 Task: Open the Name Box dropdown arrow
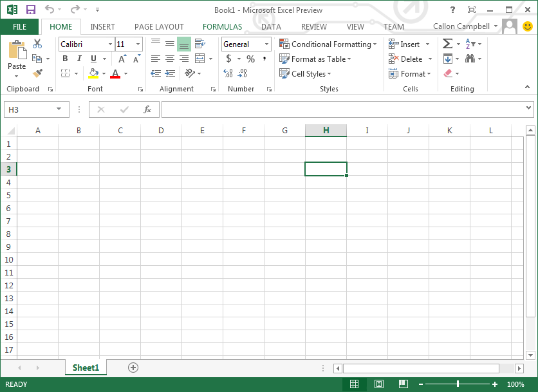click(x=59, y=109)
